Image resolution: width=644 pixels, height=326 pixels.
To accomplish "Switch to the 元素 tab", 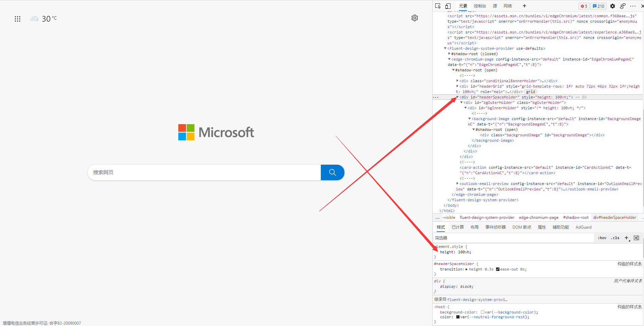I will 463,6.
